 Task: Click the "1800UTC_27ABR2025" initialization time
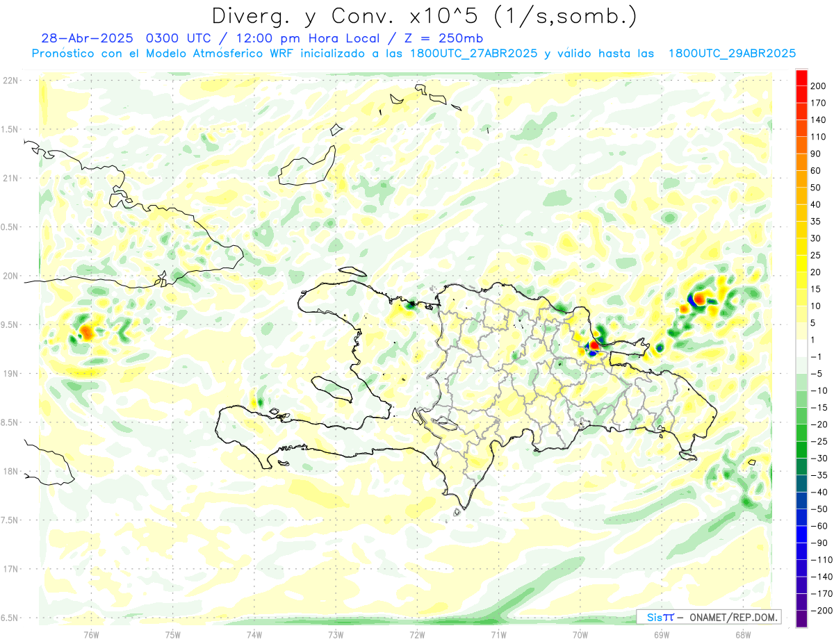[473, 53]
